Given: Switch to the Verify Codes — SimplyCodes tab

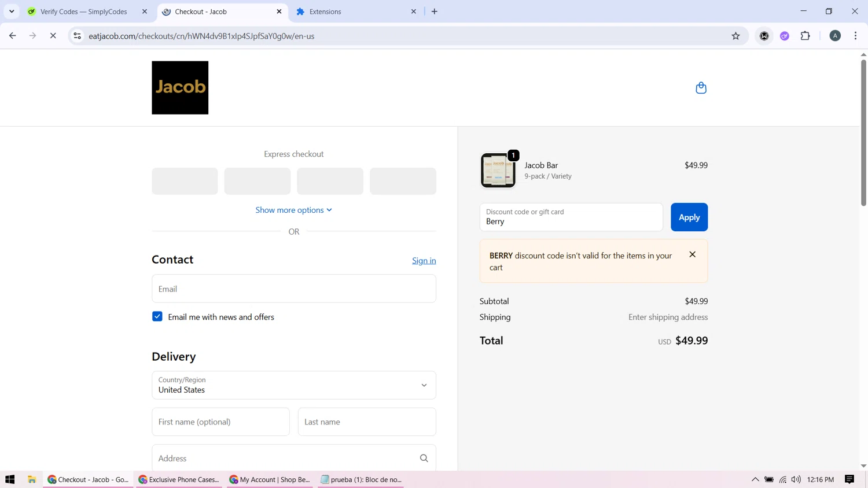Looking at the screenshot, I should click(84, 12).
